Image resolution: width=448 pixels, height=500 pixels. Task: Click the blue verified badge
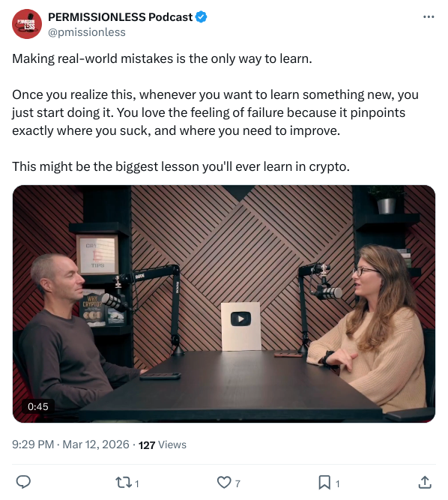[x=201, y=17]
